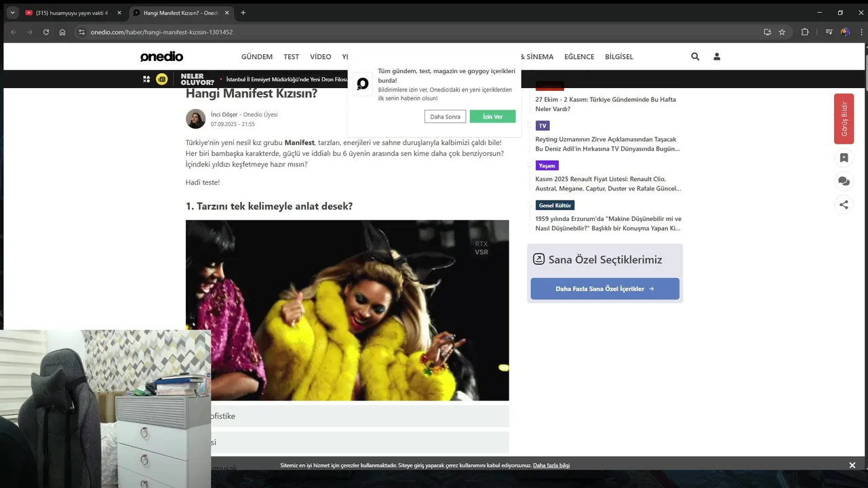Click the Hangi Manifest Kızısın? headline
868x488 pixels.
click(x=252, y=94)
